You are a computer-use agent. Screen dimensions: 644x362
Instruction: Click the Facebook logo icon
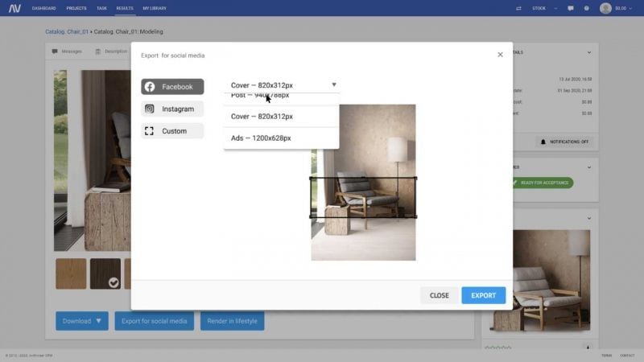[150, 87]
